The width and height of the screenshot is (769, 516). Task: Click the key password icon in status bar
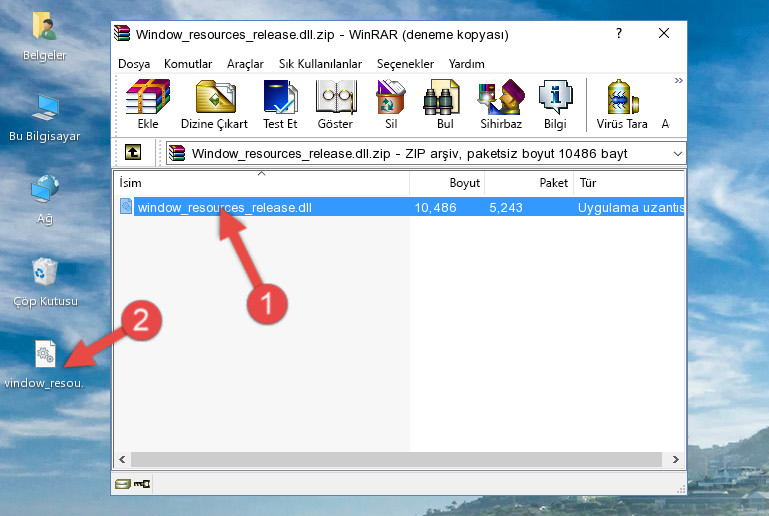point(142,484)
